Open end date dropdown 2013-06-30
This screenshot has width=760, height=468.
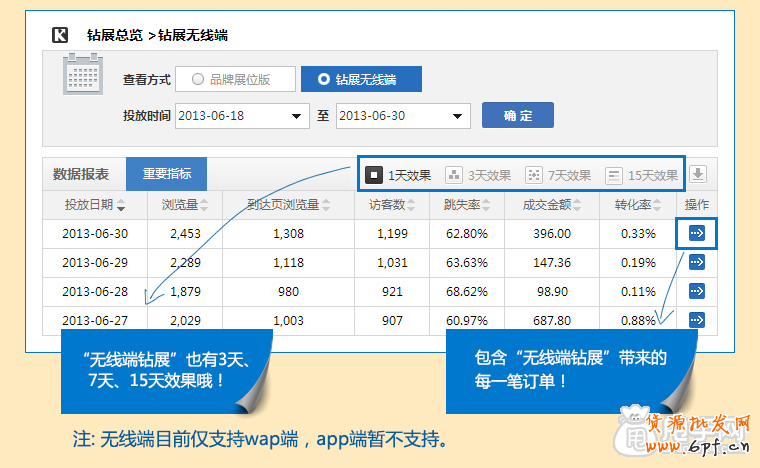(403, 116)
